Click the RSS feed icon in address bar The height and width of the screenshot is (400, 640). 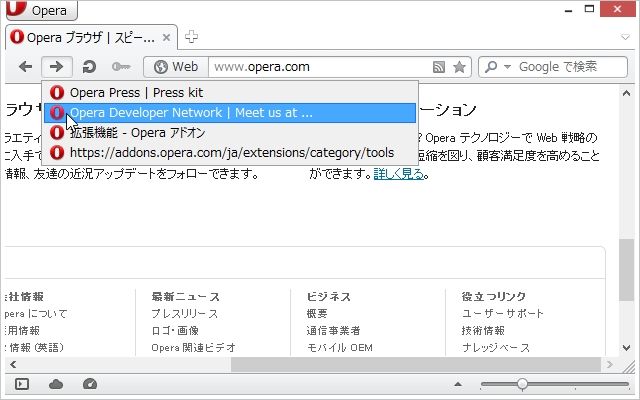pos(439,67)
